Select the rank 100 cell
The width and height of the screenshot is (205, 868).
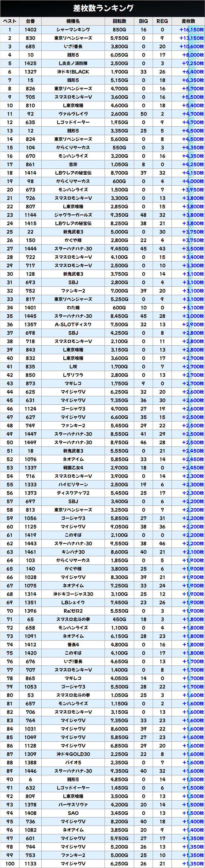tap(10, 864)
